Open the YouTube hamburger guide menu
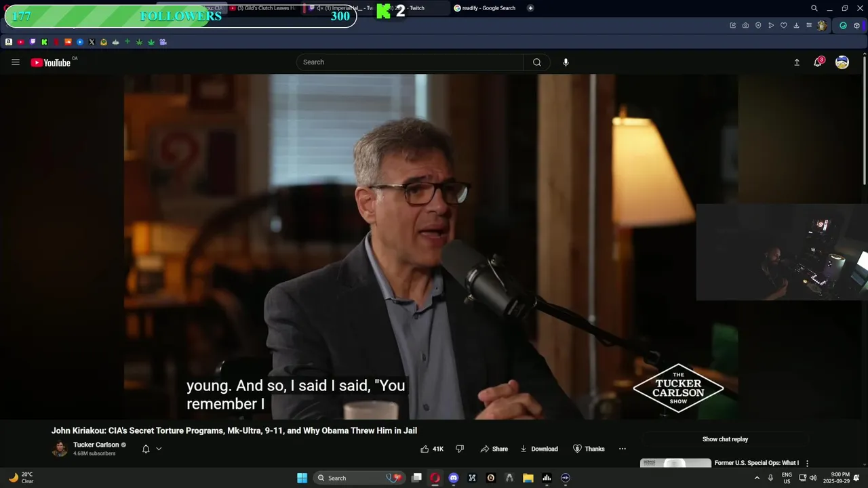 [16, 62]
